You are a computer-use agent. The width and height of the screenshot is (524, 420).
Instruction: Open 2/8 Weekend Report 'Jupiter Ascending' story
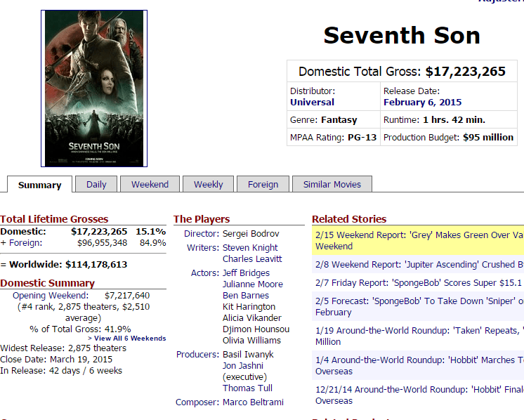click(419, 265)
